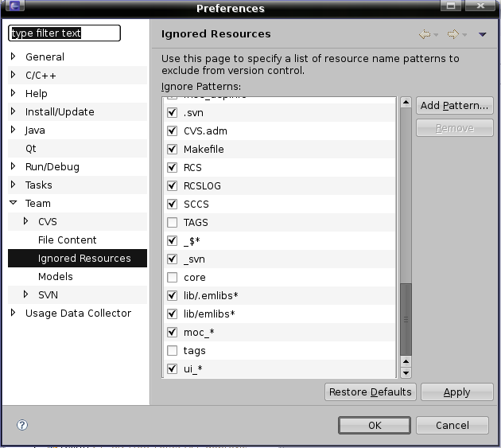
Task: Click the back navigation arrow icon
Action: (425, 34)
